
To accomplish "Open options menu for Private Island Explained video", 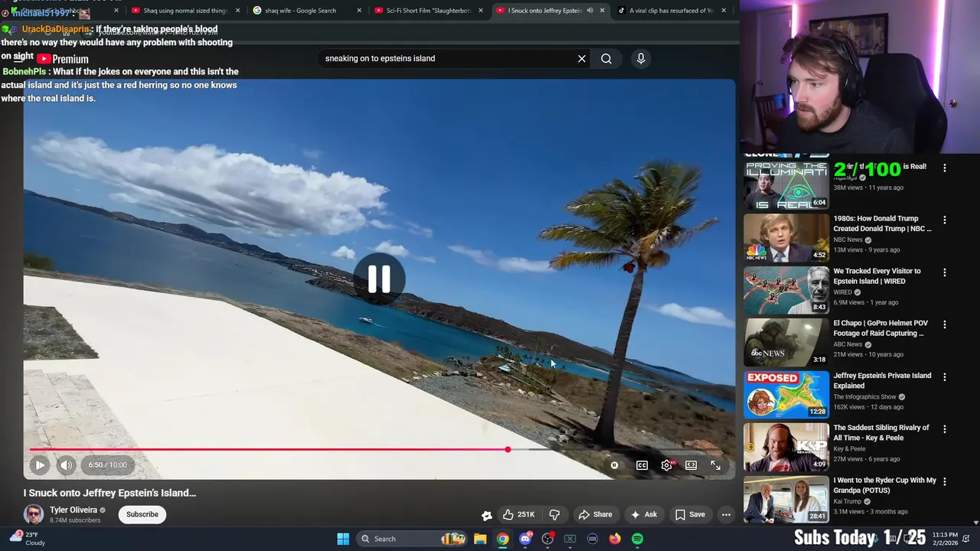I will click(x=944, y=377).
